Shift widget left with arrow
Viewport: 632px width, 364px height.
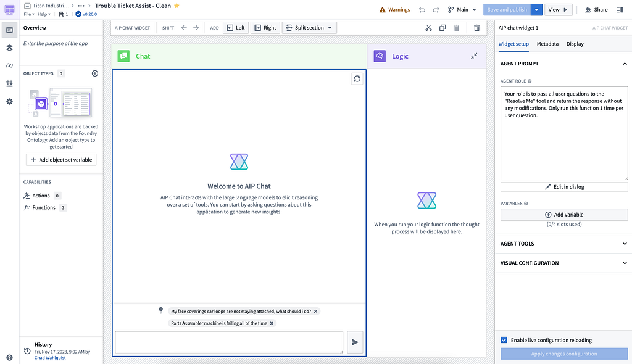[184, 28]
